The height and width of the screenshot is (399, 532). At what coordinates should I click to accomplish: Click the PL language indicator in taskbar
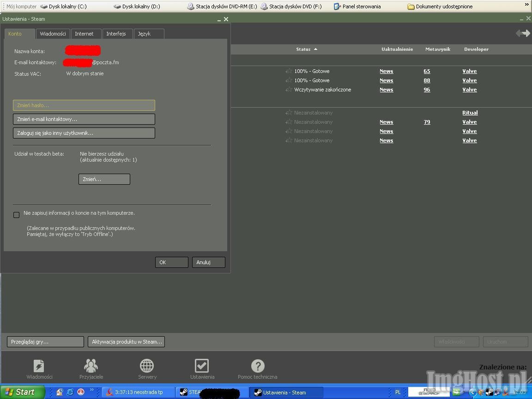pyautogui.click(x=398, y=392)
